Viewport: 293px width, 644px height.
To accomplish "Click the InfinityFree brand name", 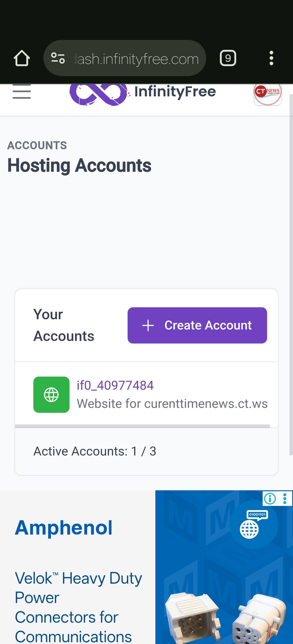I will coord(175,92).
